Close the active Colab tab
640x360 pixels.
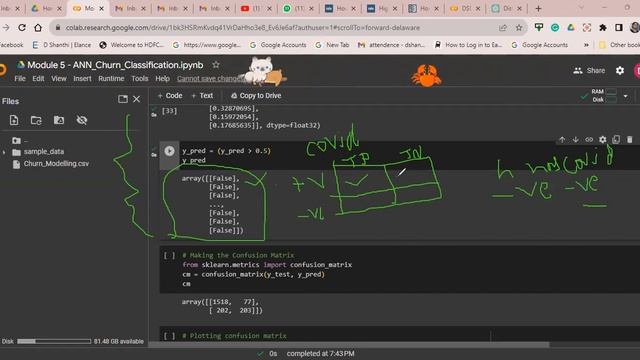(102, 8)
